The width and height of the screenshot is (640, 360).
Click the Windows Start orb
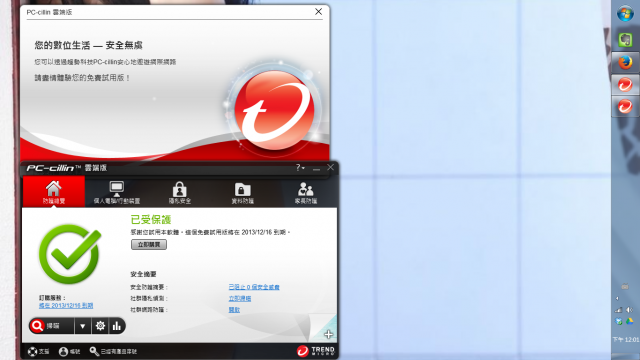625,14
